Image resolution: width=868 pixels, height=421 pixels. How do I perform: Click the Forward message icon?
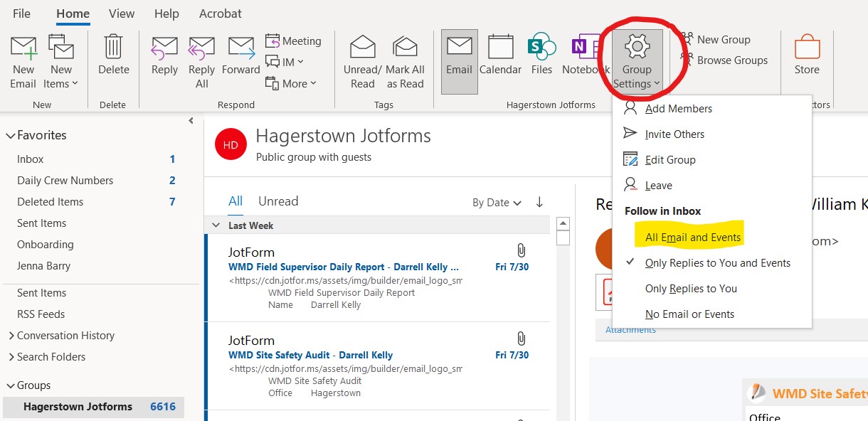click(241, 48)
